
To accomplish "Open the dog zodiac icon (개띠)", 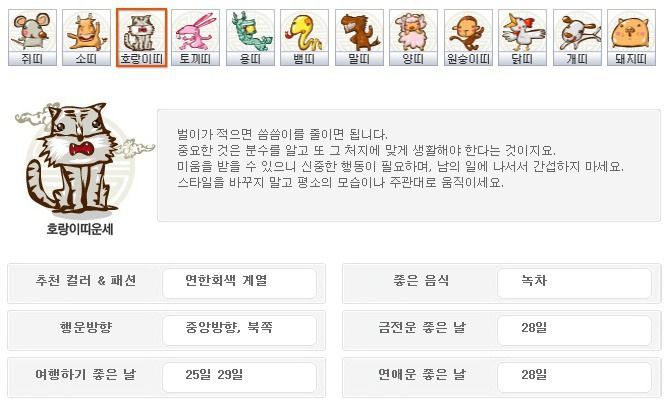I will (577, 37).
